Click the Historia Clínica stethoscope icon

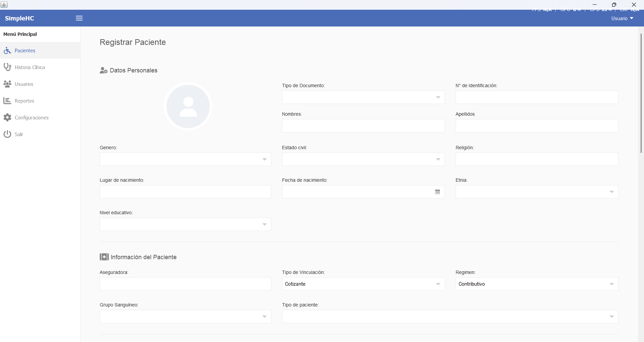coord(7,67)
